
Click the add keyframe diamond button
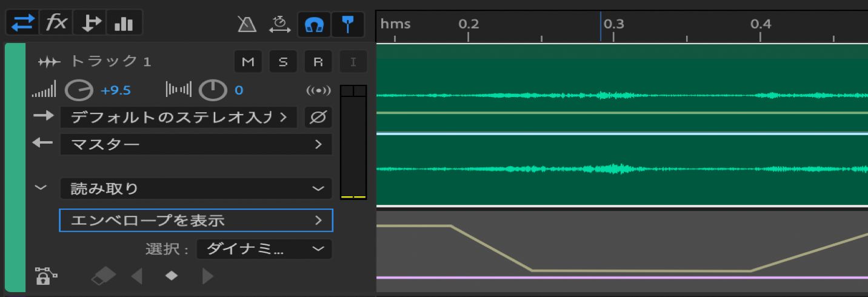click(172, 276)
